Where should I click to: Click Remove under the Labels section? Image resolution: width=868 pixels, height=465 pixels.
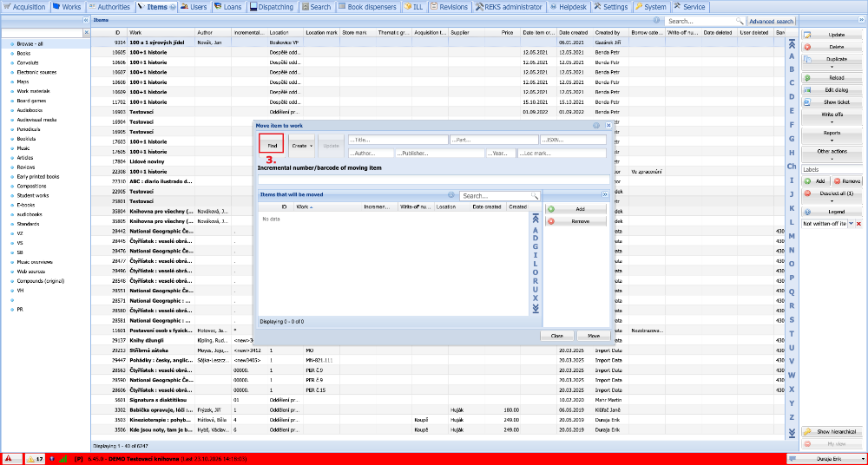pyautogui.click(x=847, y=181)
